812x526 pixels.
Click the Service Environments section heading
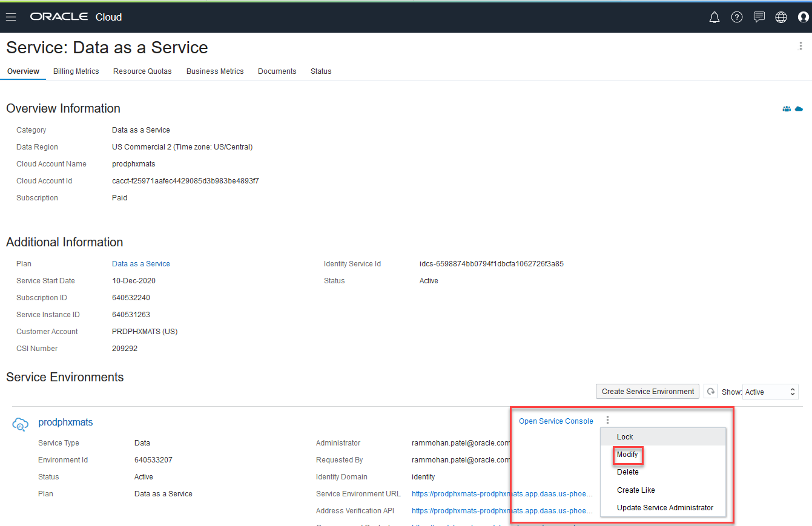65,377
